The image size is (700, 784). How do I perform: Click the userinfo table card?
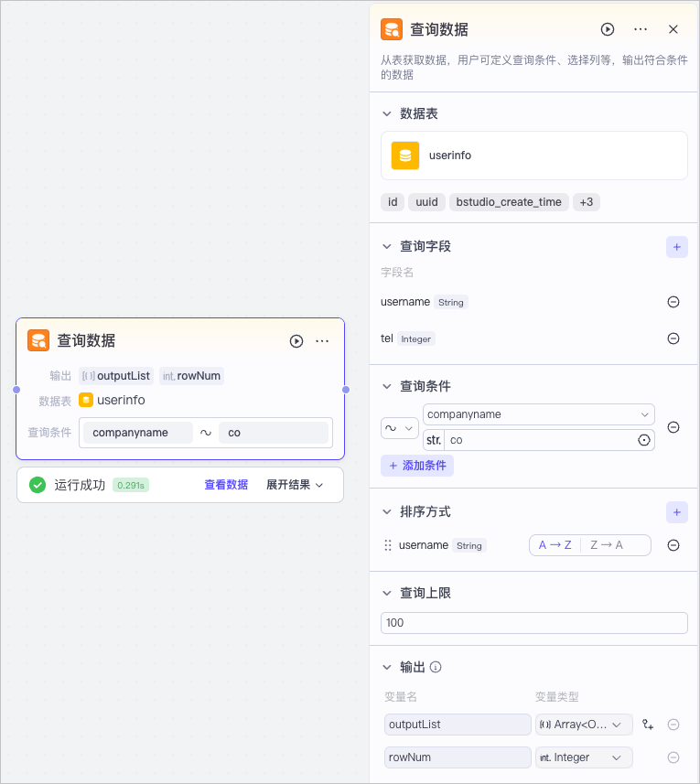pyautogui.click(x=534, y=156)
